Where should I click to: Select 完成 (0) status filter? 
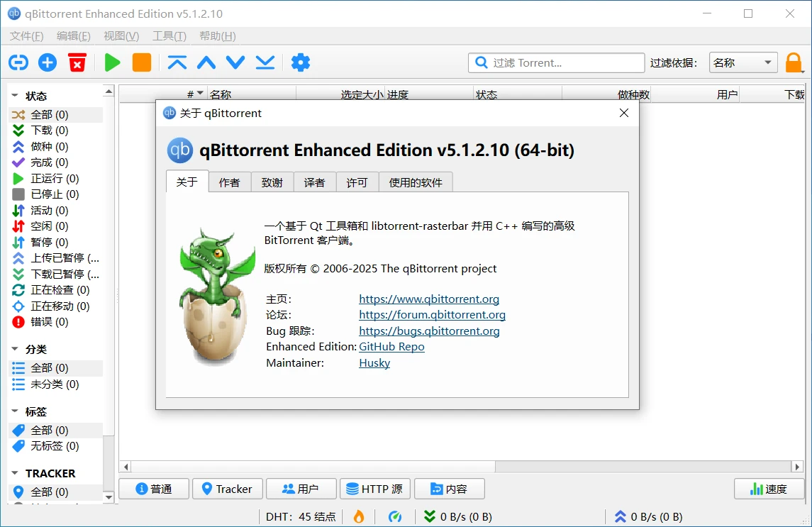point(56,162)
